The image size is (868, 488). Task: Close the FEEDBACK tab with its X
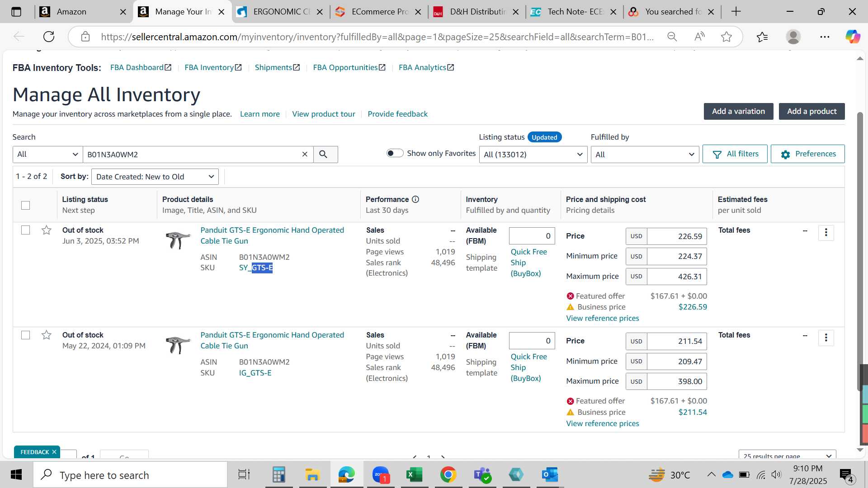[54, 452]
